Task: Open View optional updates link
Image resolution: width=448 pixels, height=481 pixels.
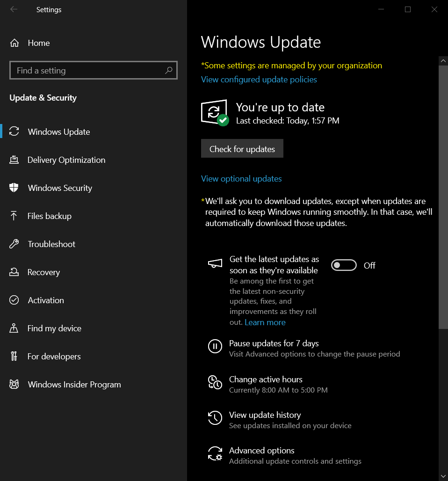Action: pyautogui.click(x=241, y=179)
